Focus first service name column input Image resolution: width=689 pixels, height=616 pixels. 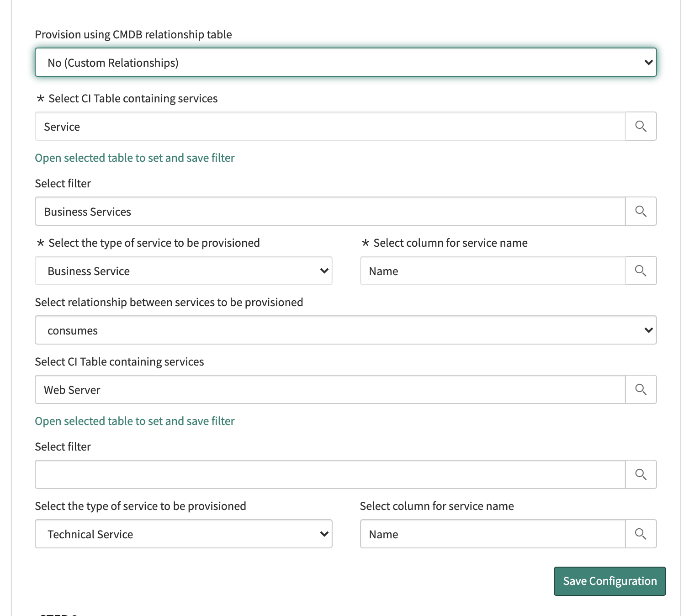[493, 271]
